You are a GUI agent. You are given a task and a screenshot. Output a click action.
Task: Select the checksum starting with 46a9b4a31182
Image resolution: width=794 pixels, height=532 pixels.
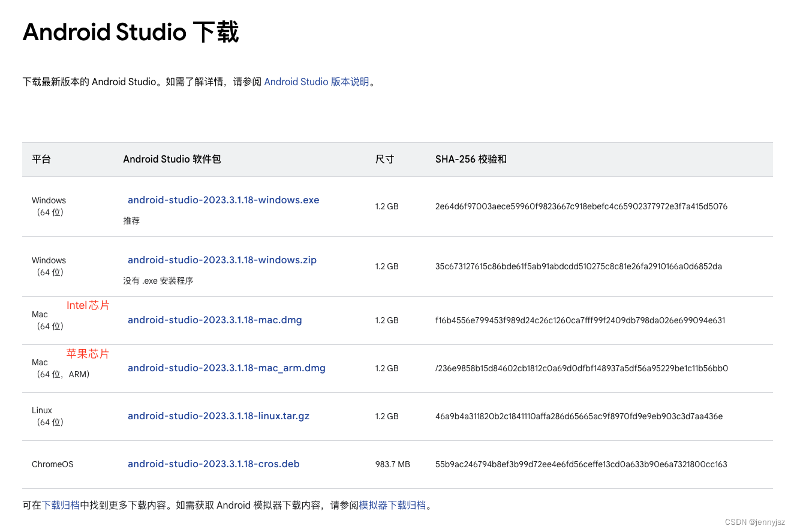click(x=579, y=416)
